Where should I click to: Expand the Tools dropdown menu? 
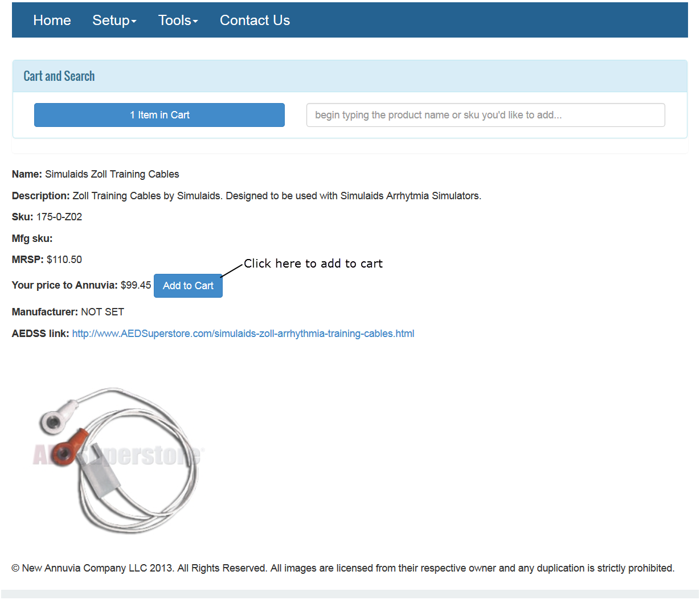point(178,20)
